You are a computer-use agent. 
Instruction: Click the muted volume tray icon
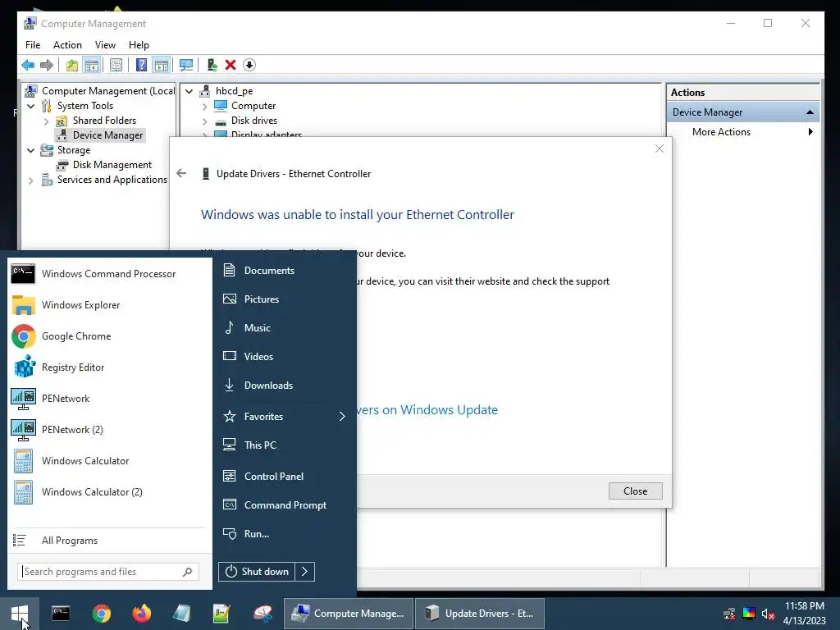[x=768, y=614]
